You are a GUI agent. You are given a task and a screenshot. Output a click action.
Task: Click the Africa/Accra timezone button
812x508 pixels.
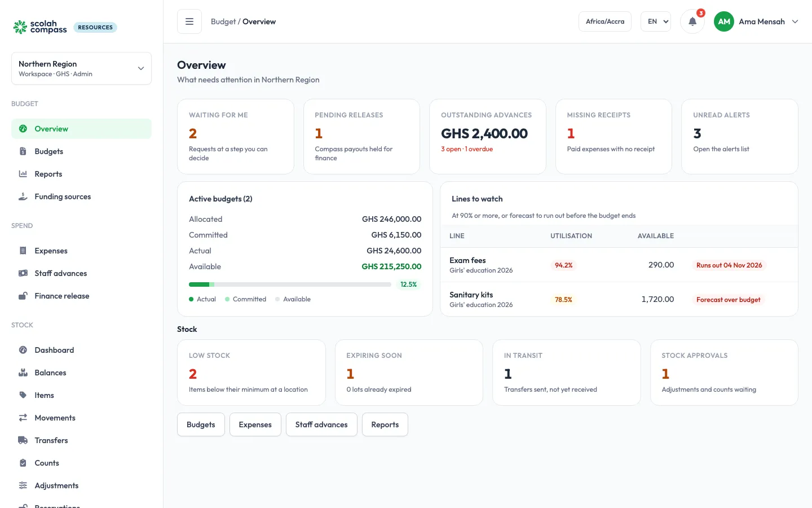[x=605, y=21]
